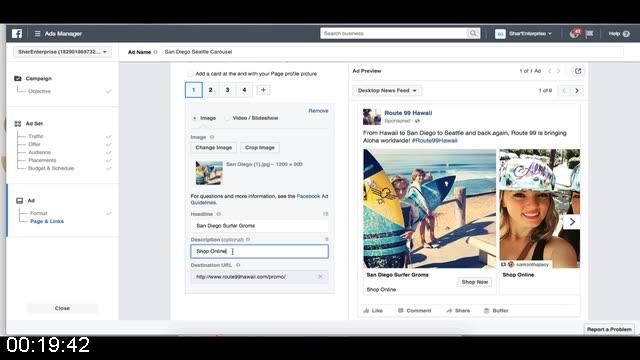The image size is (640, 360).
Task: Click the Remove card link
Action: (x=318, y=111)
